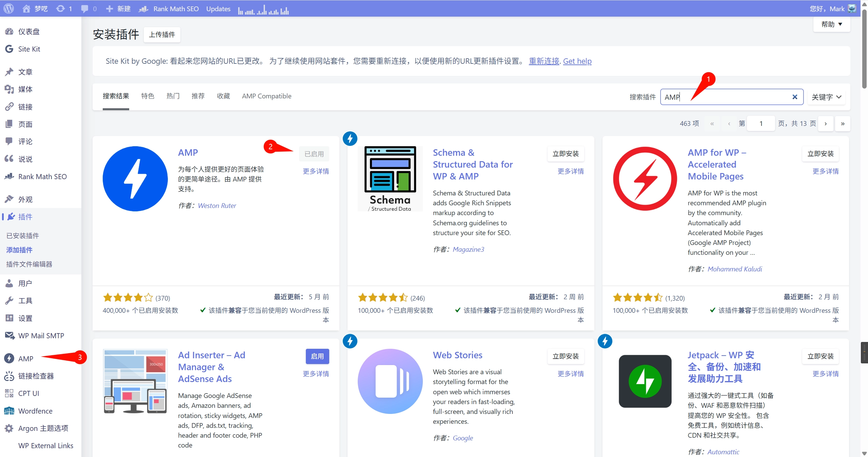Open the updates icon showing 1
The height and width of the screenshot is (457, 868).
pyautogui.click(x=64, y=8)
